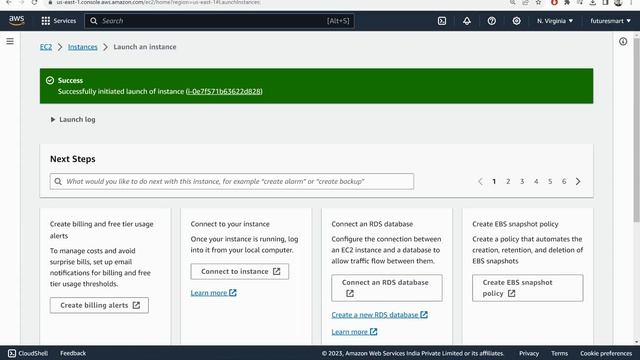640x360 pixels.
Task: Select page 5 of Next Steps
Action: [x=550, y=181]
